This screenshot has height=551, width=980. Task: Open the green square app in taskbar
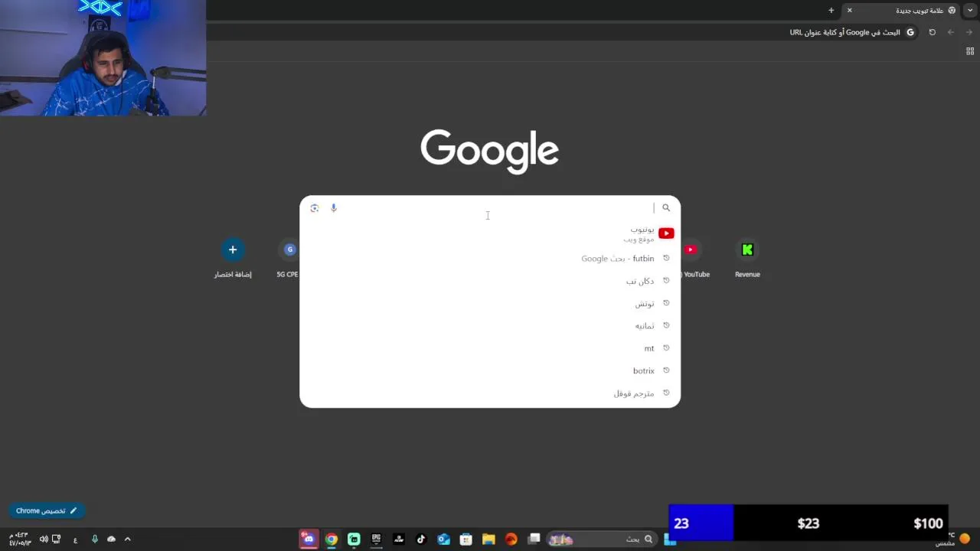coord(354,539)
